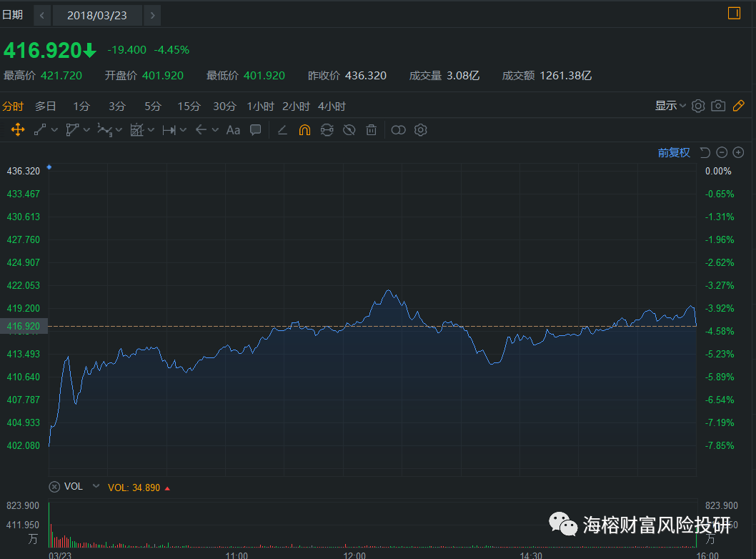Go to the next date arrow
Viewport: 756px width, 559px height.
(152, 15)
